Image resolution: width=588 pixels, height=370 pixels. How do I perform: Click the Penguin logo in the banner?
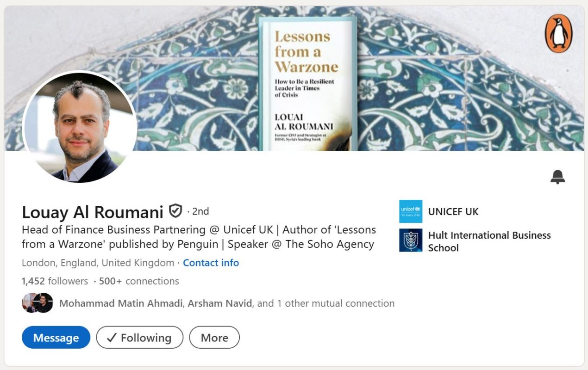click(558, 33)
